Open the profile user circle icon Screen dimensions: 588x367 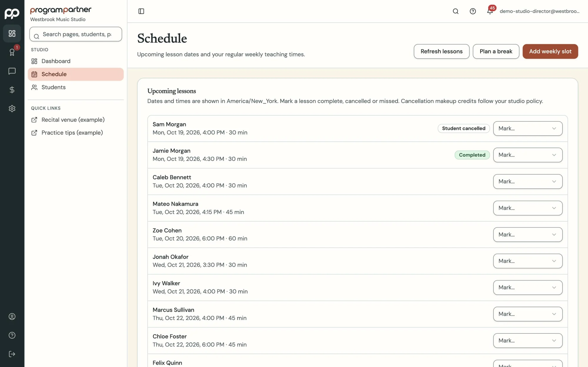coord(12,316)
